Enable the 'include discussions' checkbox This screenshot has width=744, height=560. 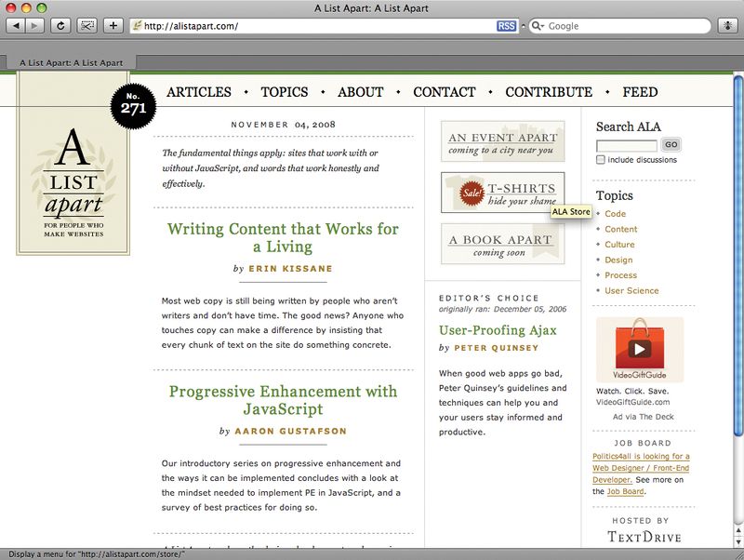pyautogui.click(x=601, y=160)
